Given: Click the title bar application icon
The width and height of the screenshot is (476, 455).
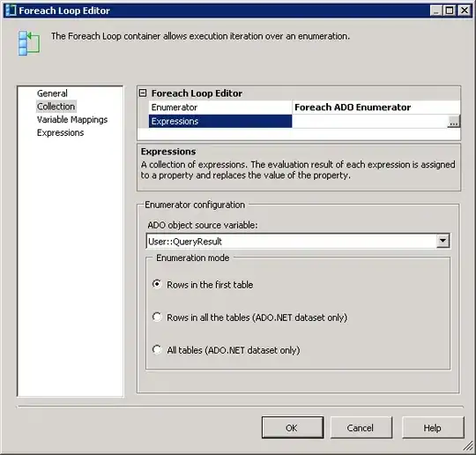Looking at the screenshot, I should point(11,11).
